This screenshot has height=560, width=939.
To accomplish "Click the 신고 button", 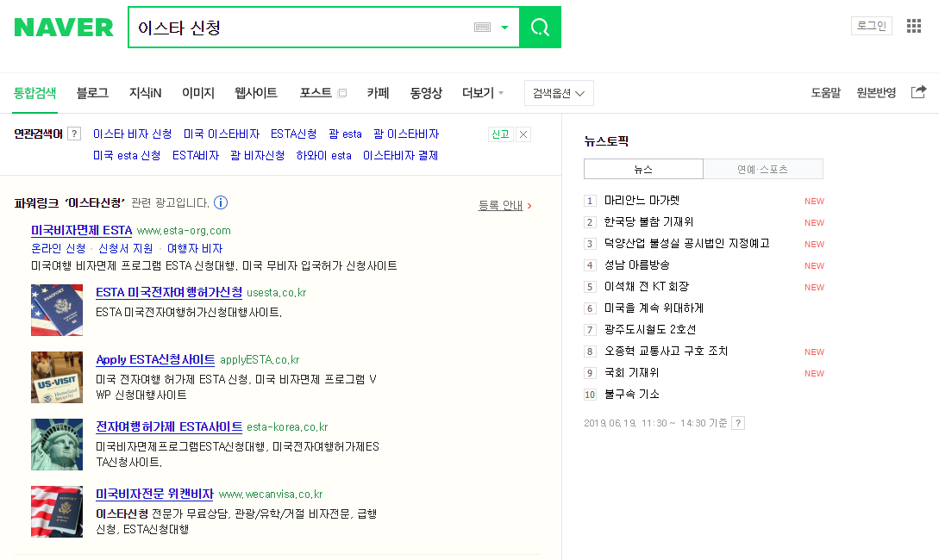I will click(x=501, y=134).
